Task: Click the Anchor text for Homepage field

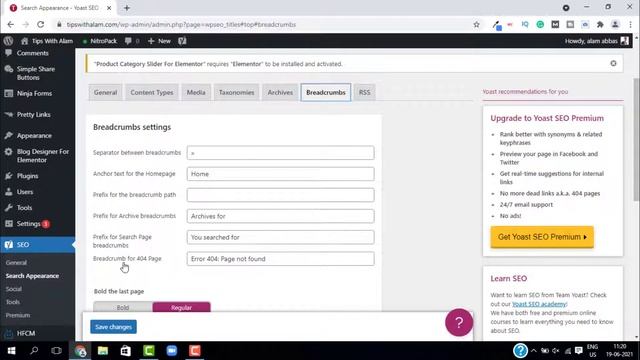Action: click(x=280, y=174)
